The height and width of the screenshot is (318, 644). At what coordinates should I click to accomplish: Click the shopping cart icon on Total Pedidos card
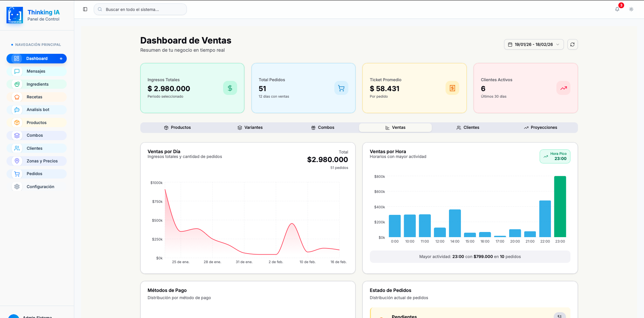pyautogui.click(x=341, y=88)
